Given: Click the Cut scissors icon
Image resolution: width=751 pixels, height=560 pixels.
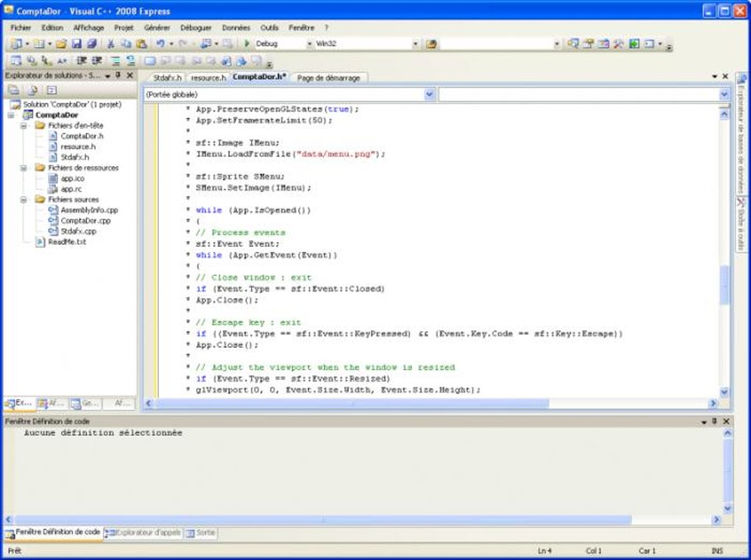Looking at the screenshot, I should click(x=111, y=44).
